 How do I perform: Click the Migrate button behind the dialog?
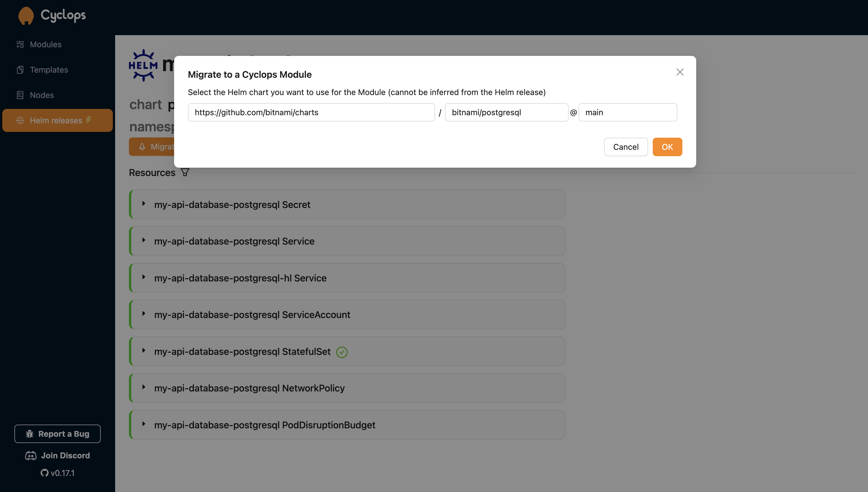[x=152, y=147]
